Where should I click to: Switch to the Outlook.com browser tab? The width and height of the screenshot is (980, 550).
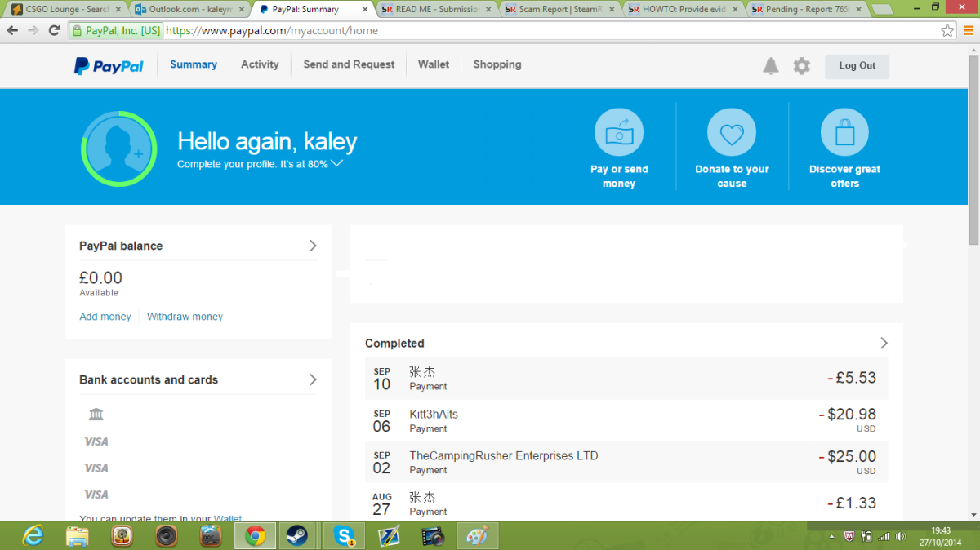click(x=188, y=9)
